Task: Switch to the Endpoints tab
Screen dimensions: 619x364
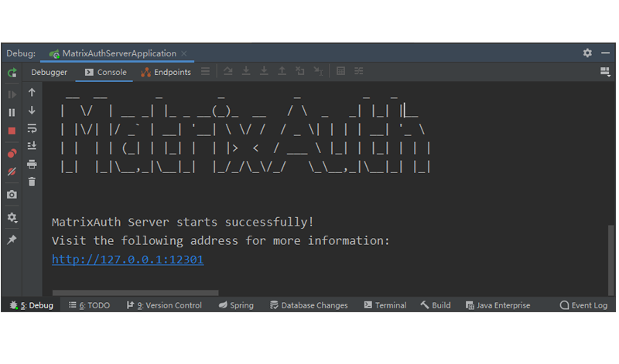Action: pos(166,73)
